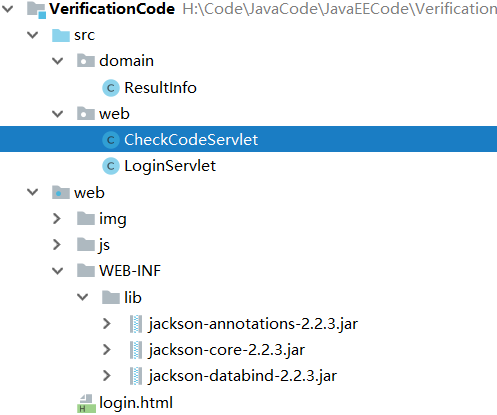Select the domain package label

pos(126,61)
